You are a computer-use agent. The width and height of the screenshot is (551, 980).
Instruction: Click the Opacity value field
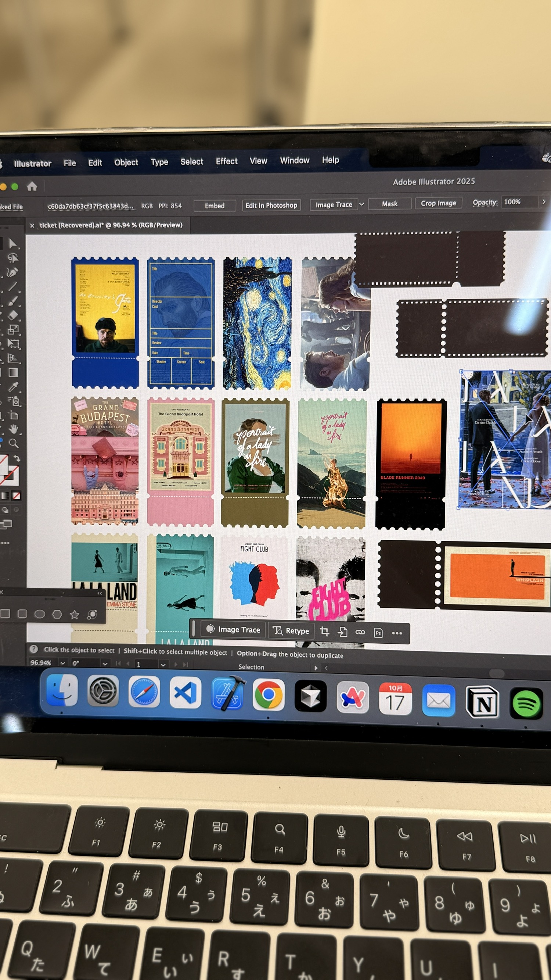click(519, 202)
